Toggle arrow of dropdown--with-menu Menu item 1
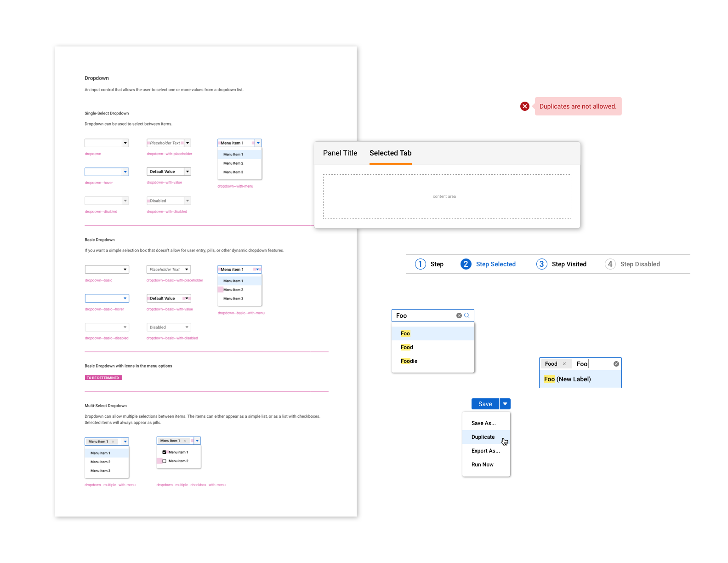Screen dimensions: 728x563 click(x=258, y=143)
